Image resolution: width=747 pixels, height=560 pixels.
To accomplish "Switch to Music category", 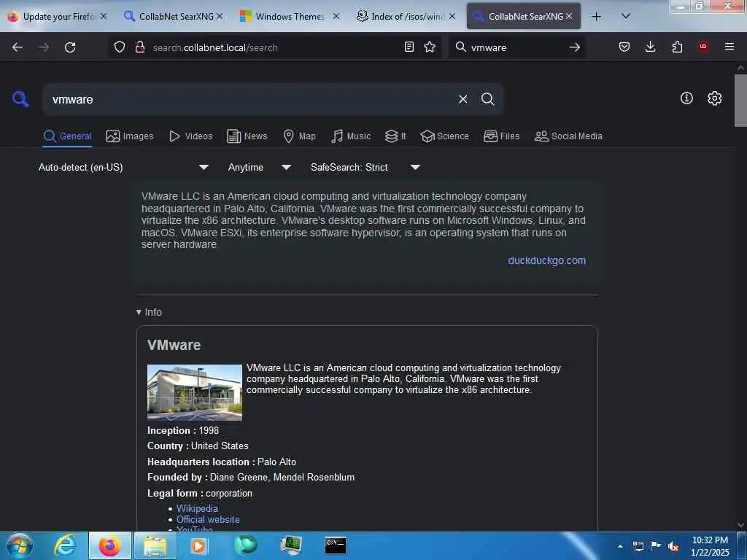I will tap(351, 136).
